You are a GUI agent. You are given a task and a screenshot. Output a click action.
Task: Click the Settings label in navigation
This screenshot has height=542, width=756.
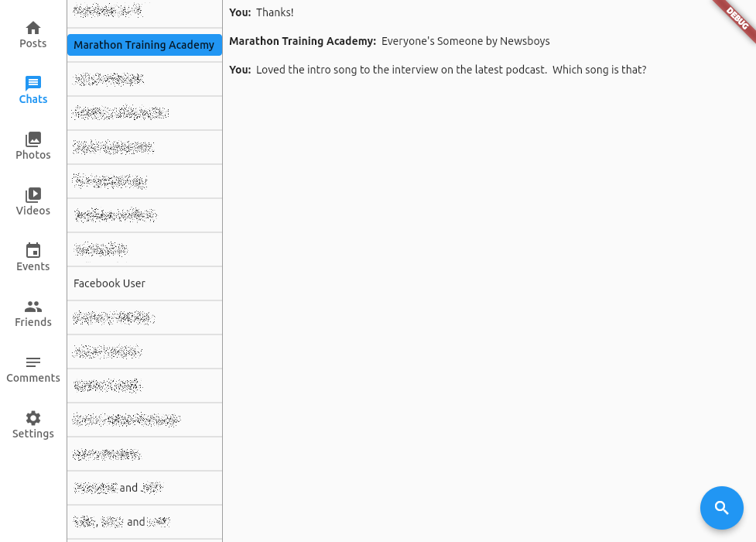[33, 434]
